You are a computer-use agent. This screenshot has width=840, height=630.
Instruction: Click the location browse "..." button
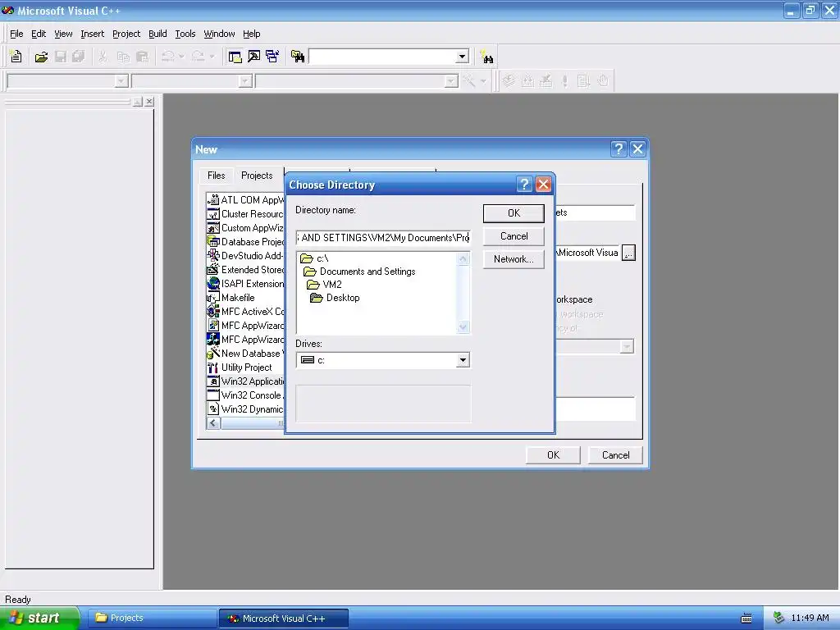click(x=628, y=253)
